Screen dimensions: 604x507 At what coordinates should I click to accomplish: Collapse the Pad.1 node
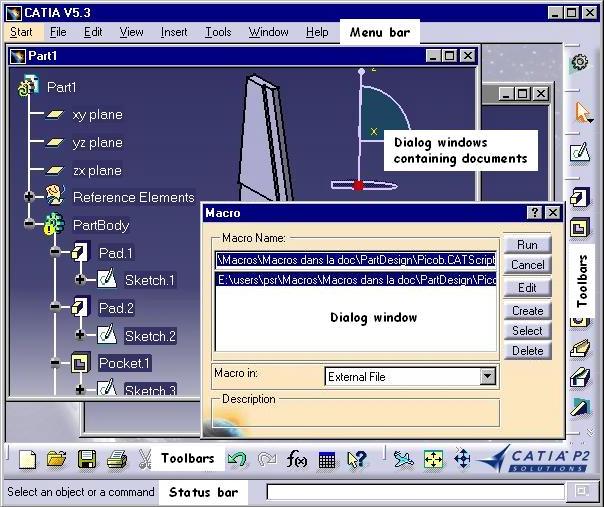coord(55,252)
